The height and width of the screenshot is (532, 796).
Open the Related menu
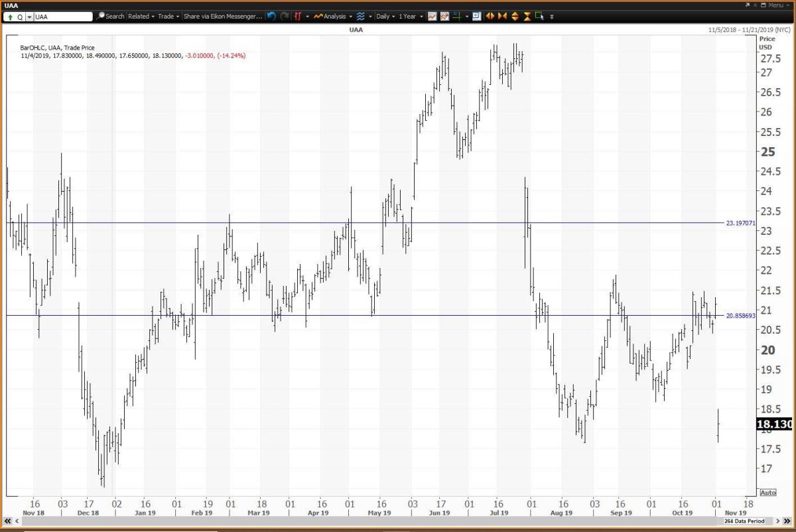[141, 16]
